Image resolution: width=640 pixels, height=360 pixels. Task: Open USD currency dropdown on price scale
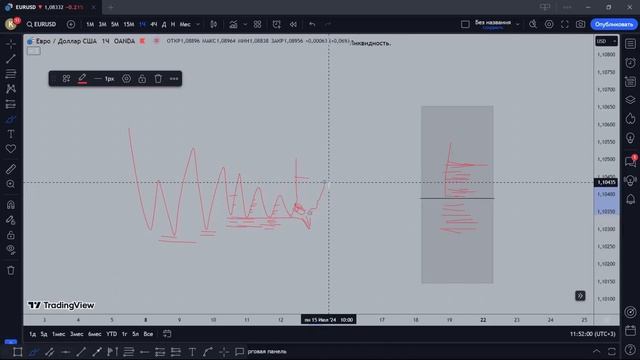pos(606,41)
